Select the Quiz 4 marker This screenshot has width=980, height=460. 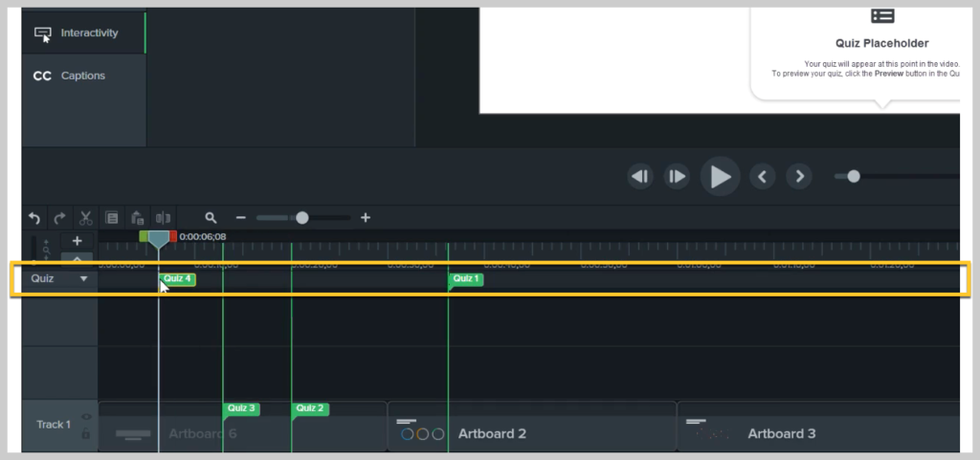coord(177,279)
